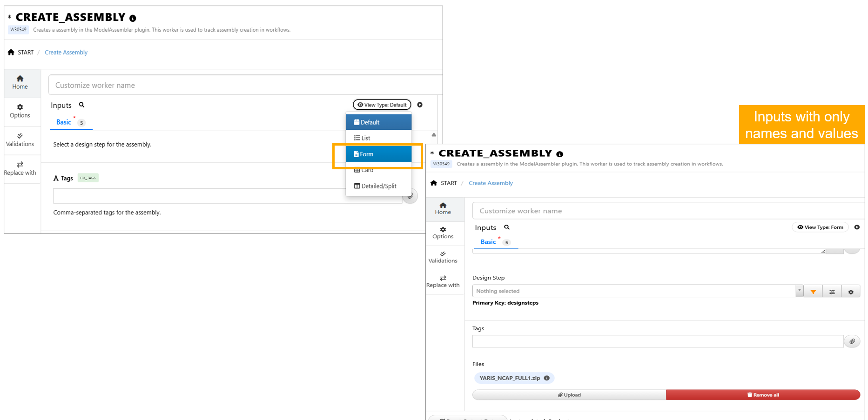Open sliders settings icon next to Design Step
The image size is (868, 420).
(832, 292)
